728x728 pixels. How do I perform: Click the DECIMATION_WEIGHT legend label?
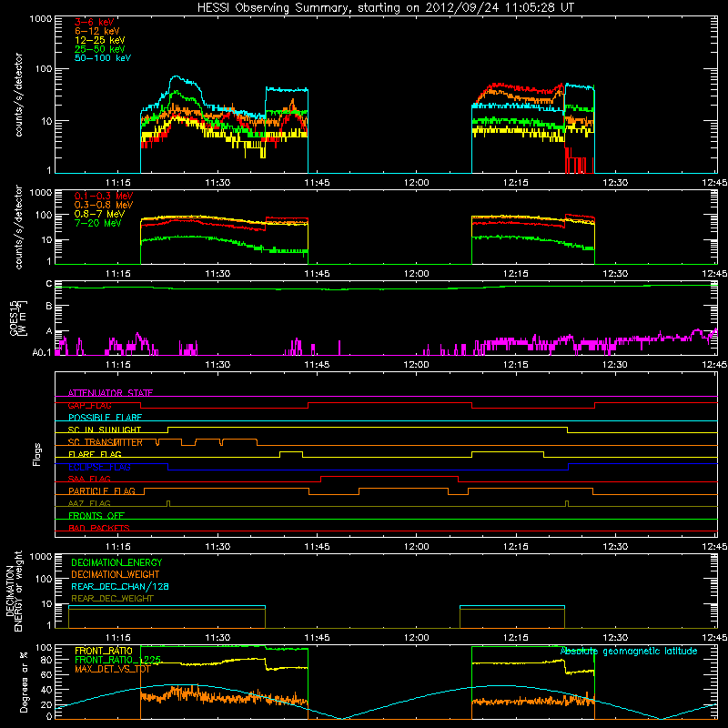point(116,574)
